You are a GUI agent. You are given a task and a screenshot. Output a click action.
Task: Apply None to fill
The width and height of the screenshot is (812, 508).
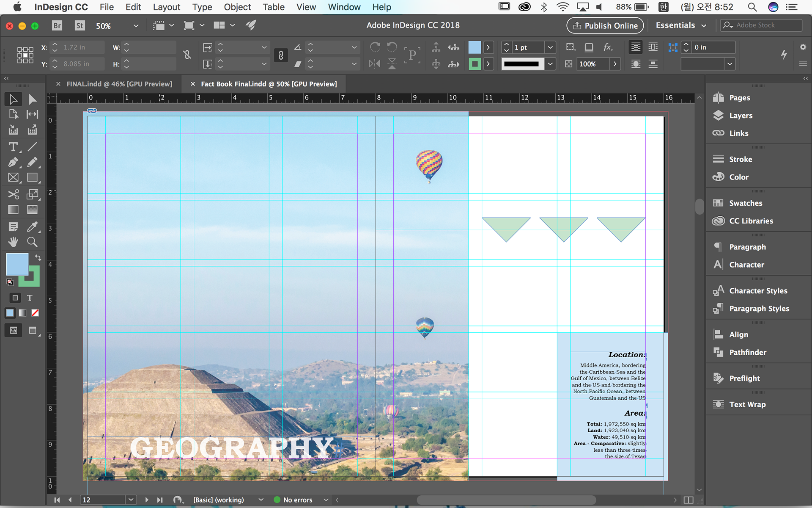click(36, 313)
